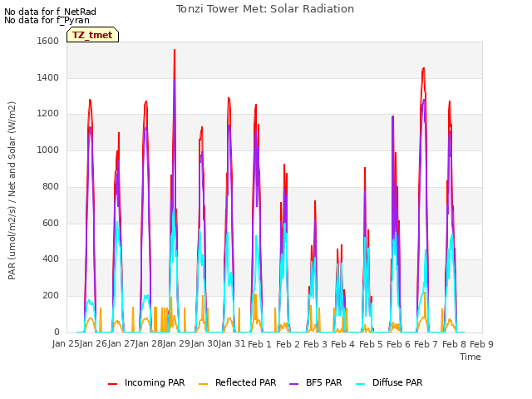
Task: Click the TZ_tmet label box
Action: click(92, 35)
